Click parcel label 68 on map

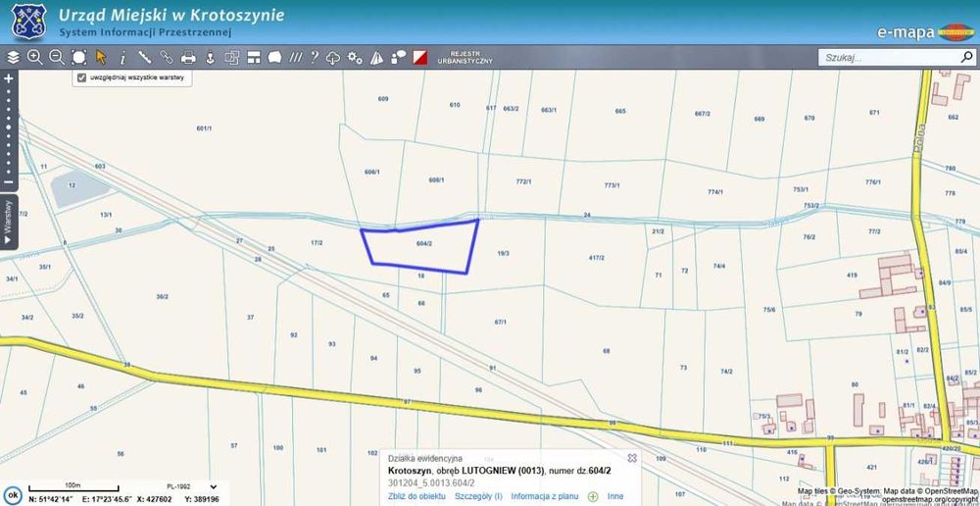[607, 351]
